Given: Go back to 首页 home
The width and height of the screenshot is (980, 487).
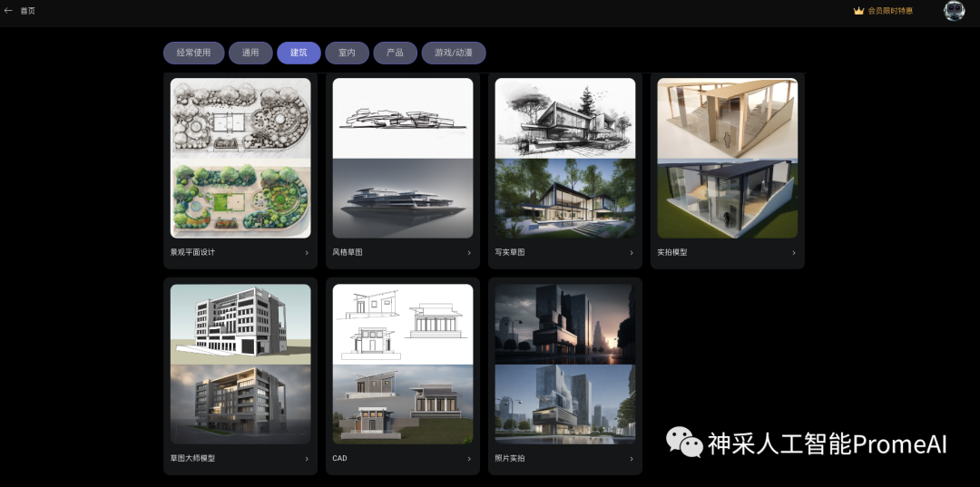Looking at the screenshot, I should point(28,11).
